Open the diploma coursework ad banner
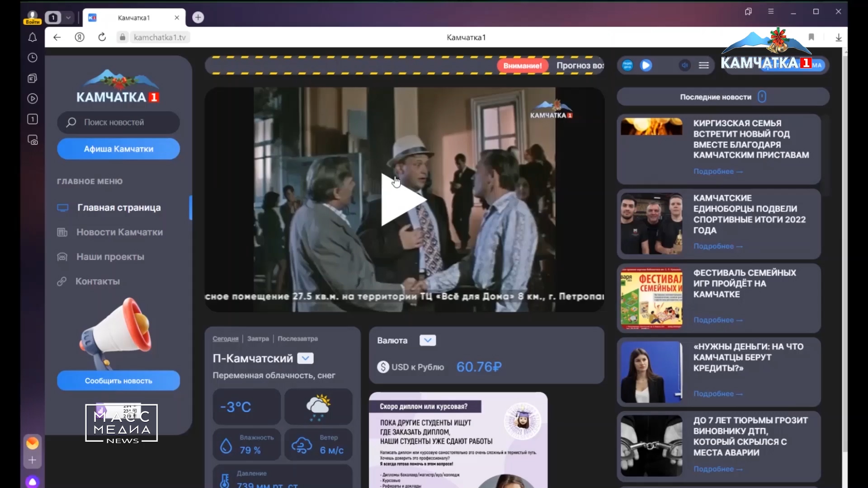 [x=458, y=440]
